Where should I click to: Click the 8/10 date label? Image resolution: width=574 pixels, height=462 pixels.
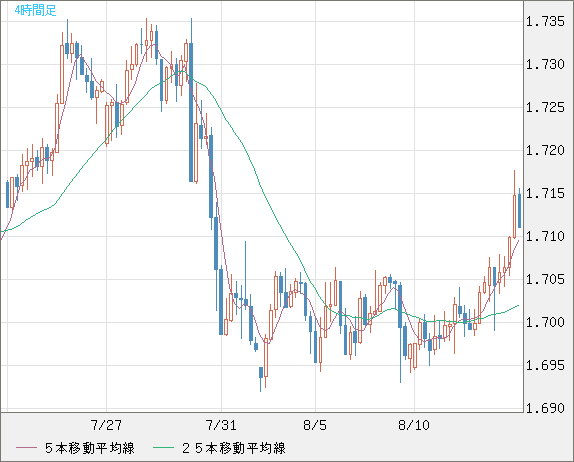pos(414,425)
